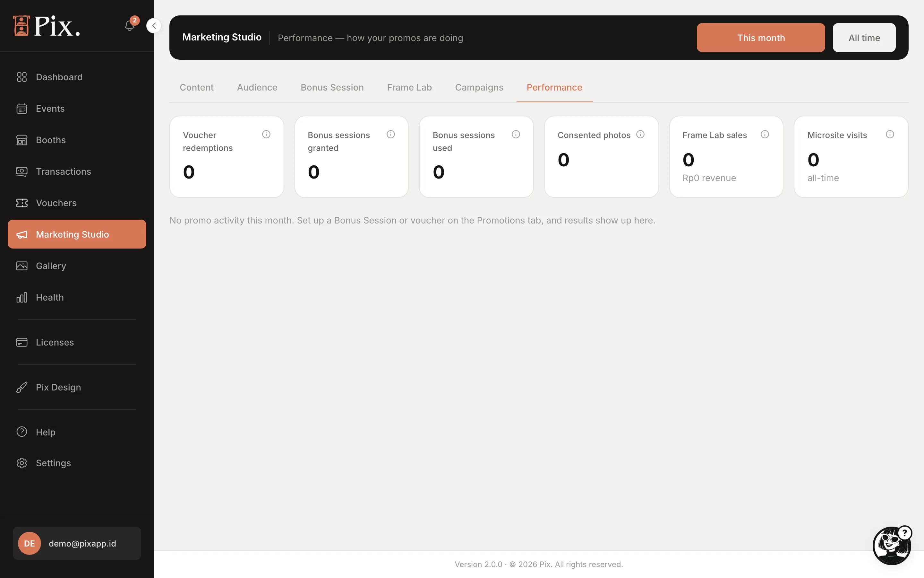
Task: Collapse the sidebar with the chevron button
Action: point(154,26)
